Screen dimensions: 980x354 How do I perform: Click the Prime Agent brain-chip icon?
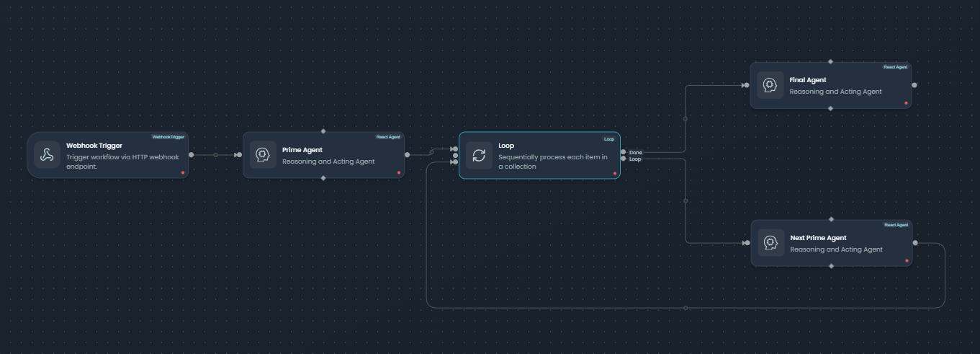click(263, 154)
